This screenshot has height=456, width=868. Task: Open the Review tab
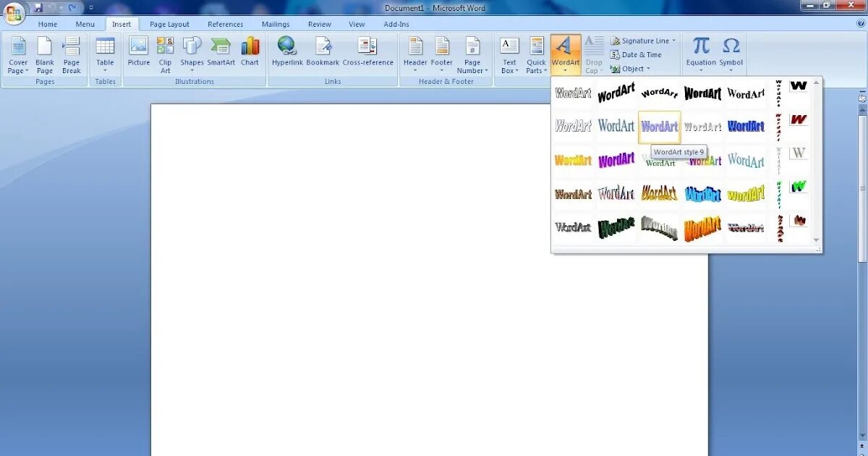coord(320,24)
